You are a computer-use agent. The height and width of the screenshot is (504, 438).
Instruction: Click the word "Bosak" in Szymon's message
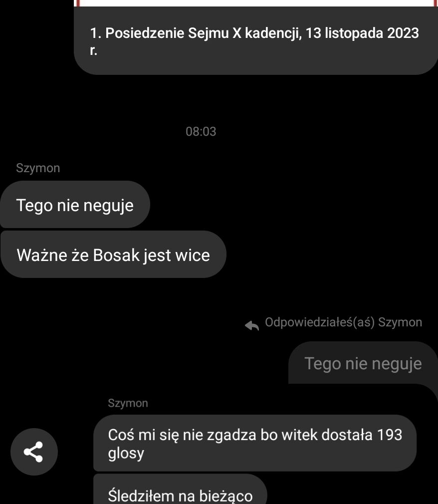(x=116, y=255)
